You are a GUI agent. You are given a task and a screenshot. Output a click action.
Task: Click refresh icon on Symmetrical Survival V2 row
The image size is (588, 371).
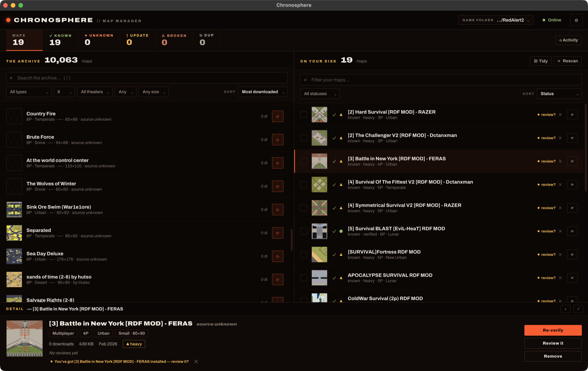click(572, 208)
